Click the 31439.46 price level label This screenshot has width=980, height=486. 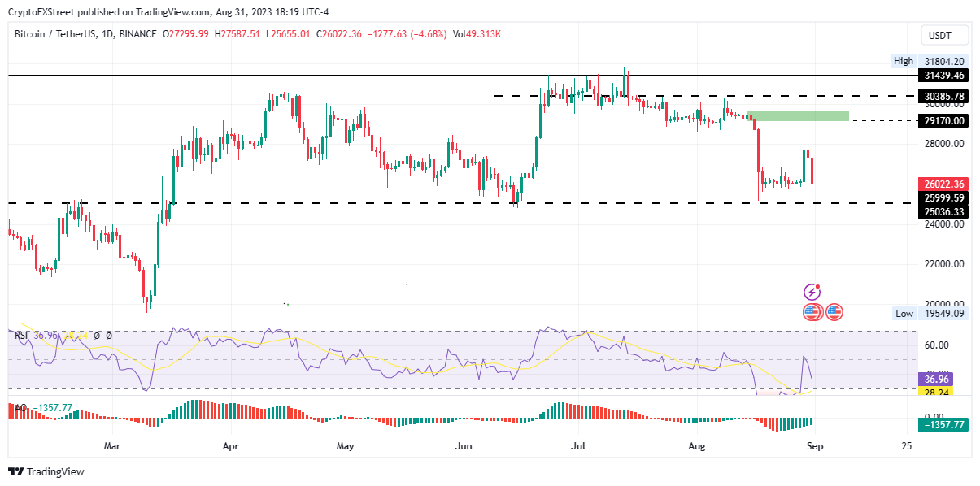click(944, 76)
